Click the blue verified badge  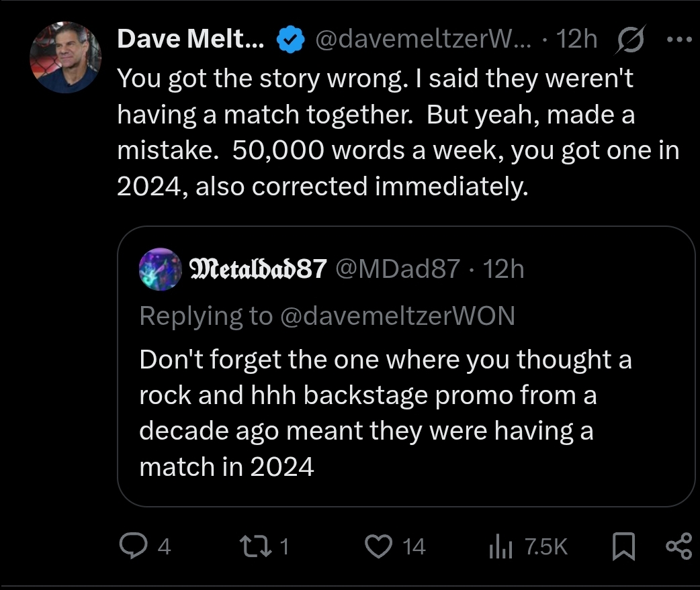(290, 40)
